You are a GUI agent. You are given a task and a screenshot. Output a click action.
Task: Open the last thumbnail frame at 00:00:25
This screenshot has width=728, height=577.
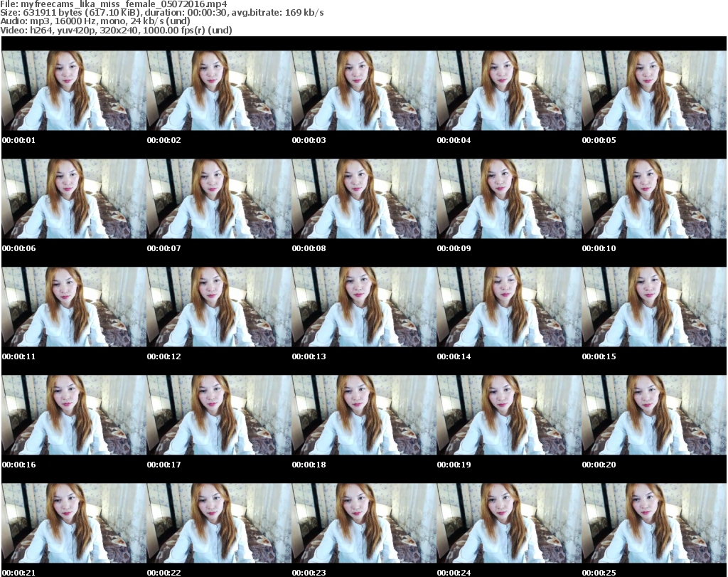tap(654, 523)
